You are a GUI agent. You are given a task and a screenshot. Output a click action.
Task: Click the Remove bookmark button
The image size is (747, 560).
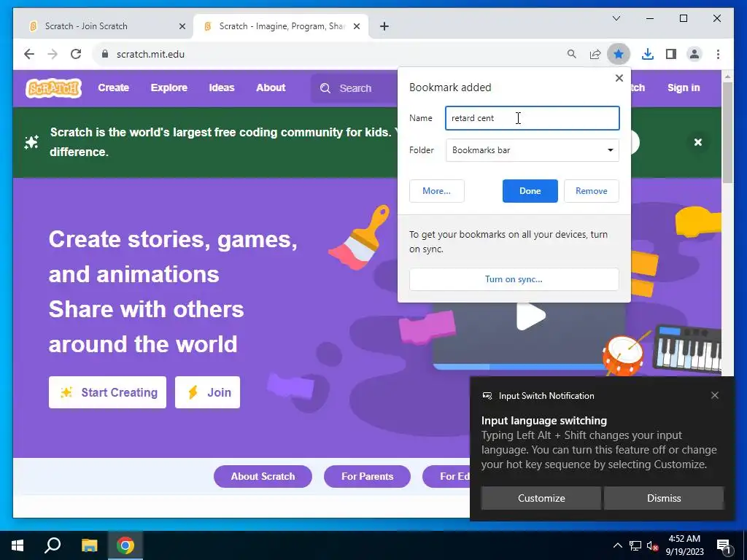click(591, 191)
